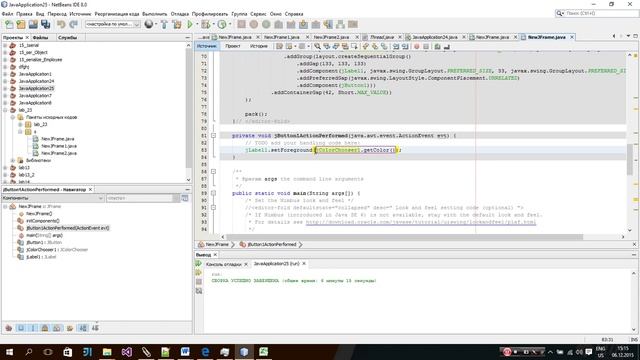
Task: Collapse code fold at line 86
Action: [x=213, y=171]
